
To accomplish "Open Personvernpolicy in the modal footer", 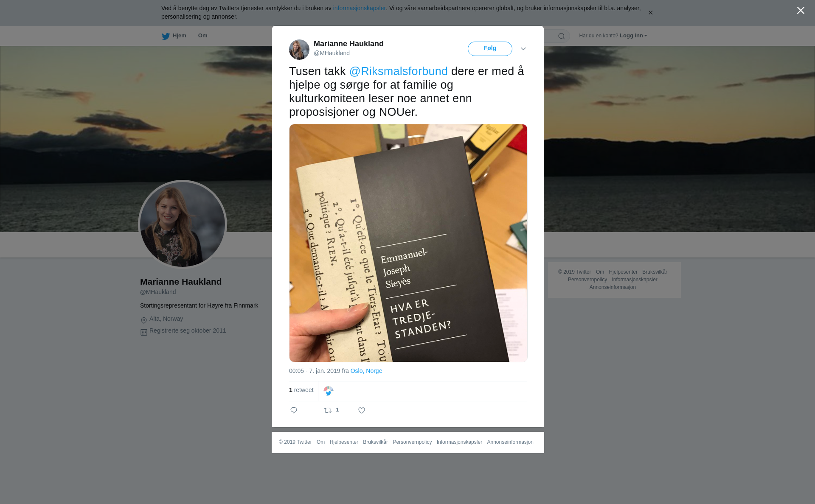I will tap(412, 442).
